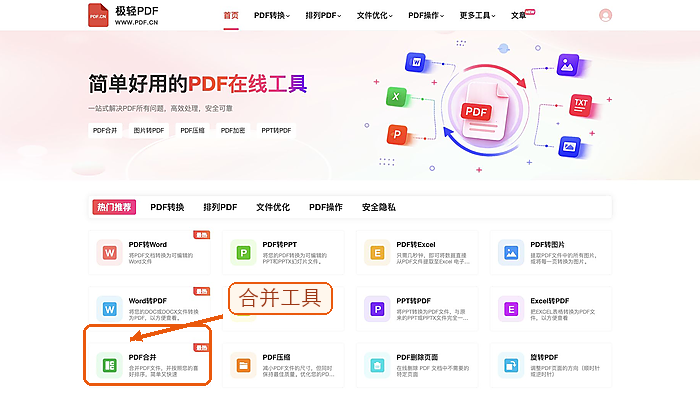Switch to the PDF转换 category tab

(167, 207)
